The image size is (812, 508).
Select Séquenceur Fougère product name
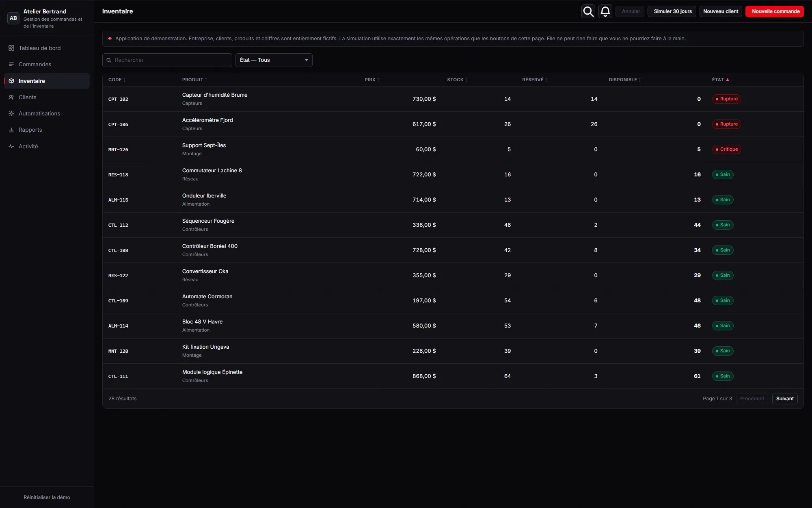(208, 221)
